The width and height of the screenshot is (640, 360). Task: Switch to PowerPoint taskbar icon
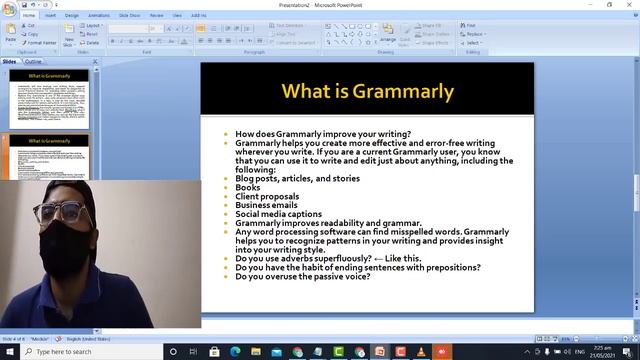(x=380, y=351)
